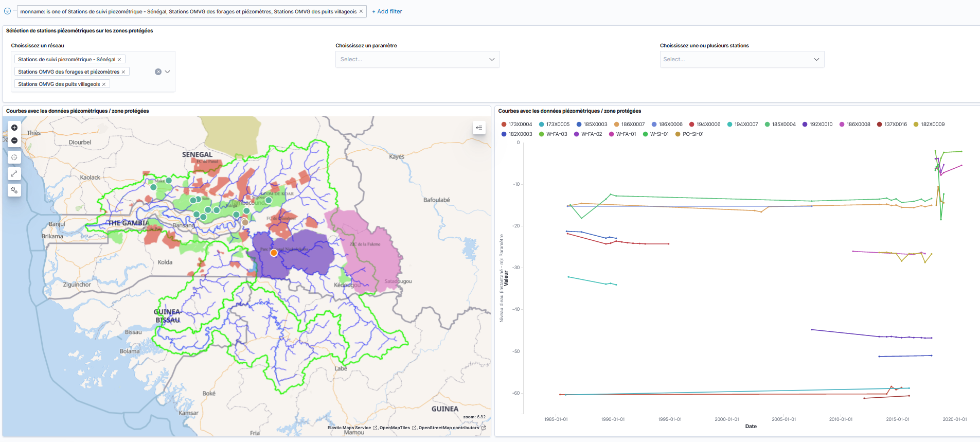
Task: Remove the monname filter pill
Action: click(x=361, y=11)
